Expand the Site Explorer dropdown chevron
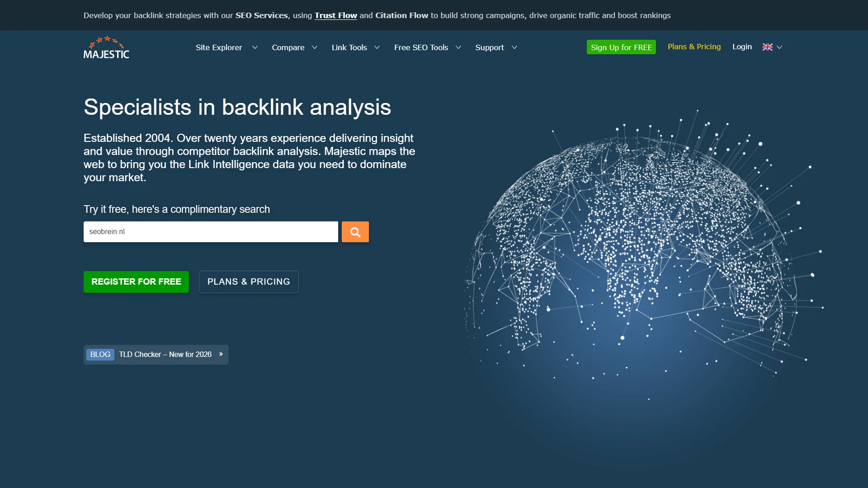Screen dimensions: 868x488 click(x=255, y=47)
